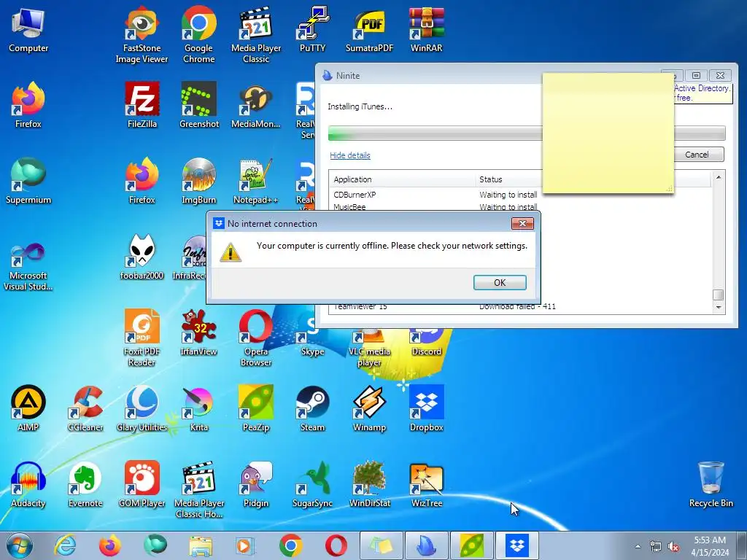Launch PeaZip from desktop
The width and height of the screenshot is (747, 560).
256,408
